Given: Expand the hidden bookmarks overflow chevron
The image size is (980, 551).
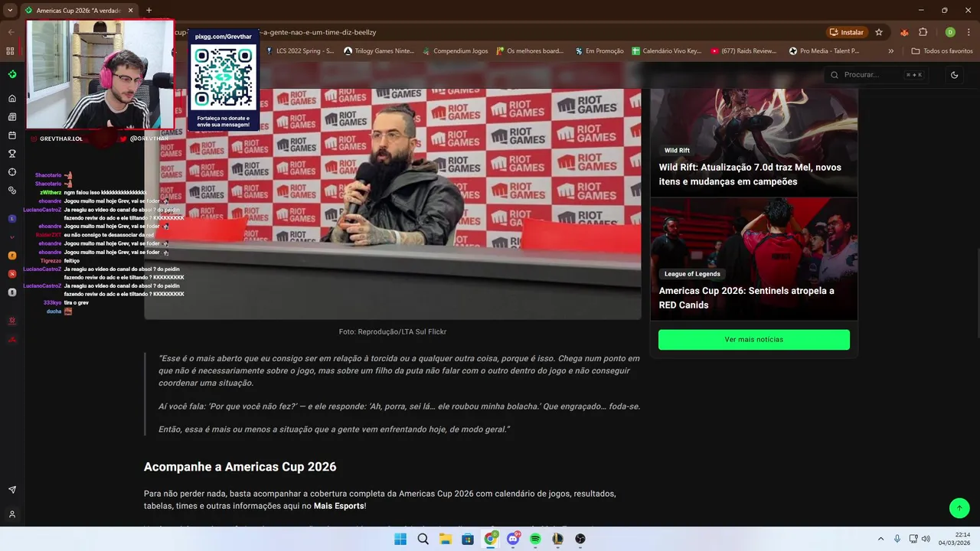Looking at the screenshot, I should tap(890, 51).
